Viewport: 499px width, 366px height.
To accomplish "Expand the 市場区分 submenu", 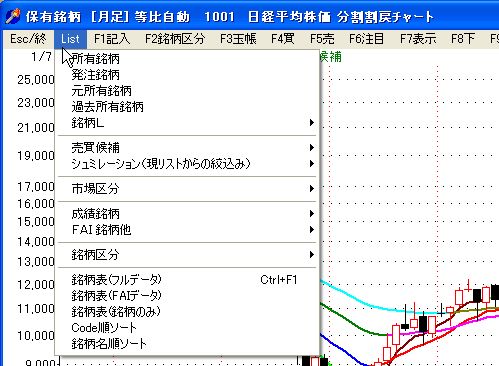I will 187,189.
